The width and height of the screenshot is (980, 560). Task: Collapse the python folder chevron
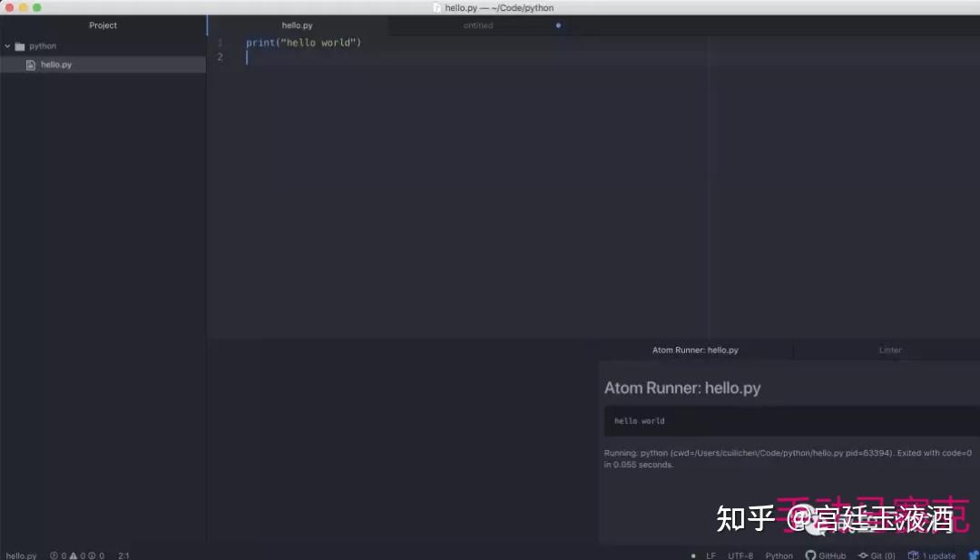(x=7, y=46)
